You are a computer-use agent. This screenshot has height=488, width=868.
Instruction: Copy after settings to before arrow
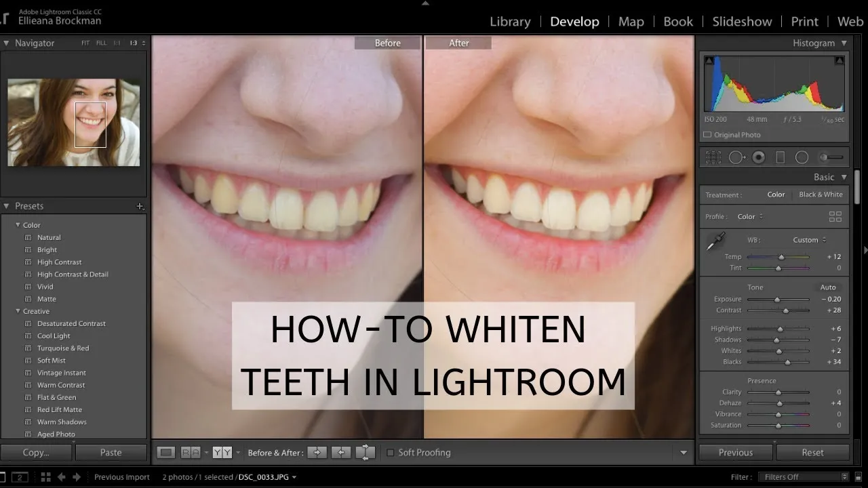click(x=341, y=452)
